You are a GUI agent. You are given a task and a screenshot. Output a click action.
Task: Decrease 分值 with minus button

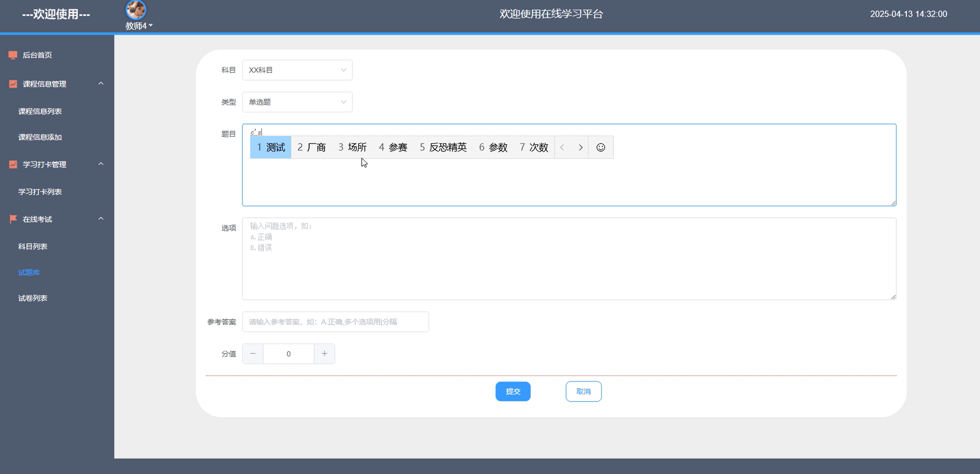pos(253,354)
